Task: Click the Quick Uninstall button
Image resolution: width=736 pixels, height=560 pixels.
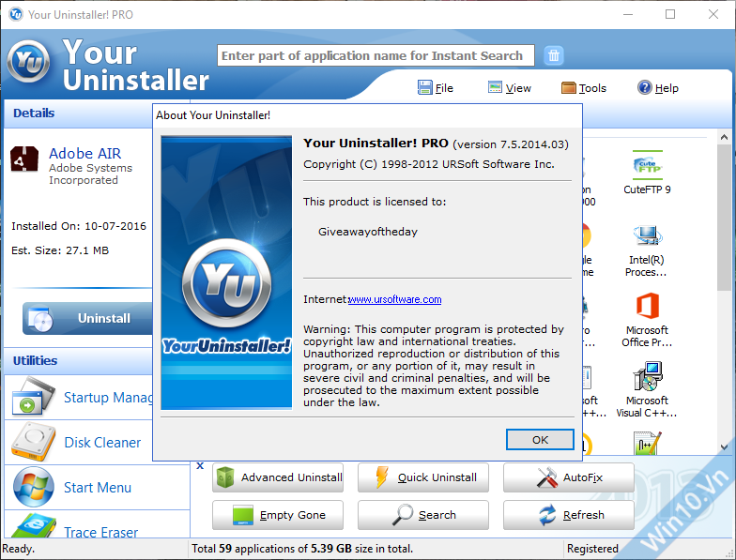Action: coord(422,477)
